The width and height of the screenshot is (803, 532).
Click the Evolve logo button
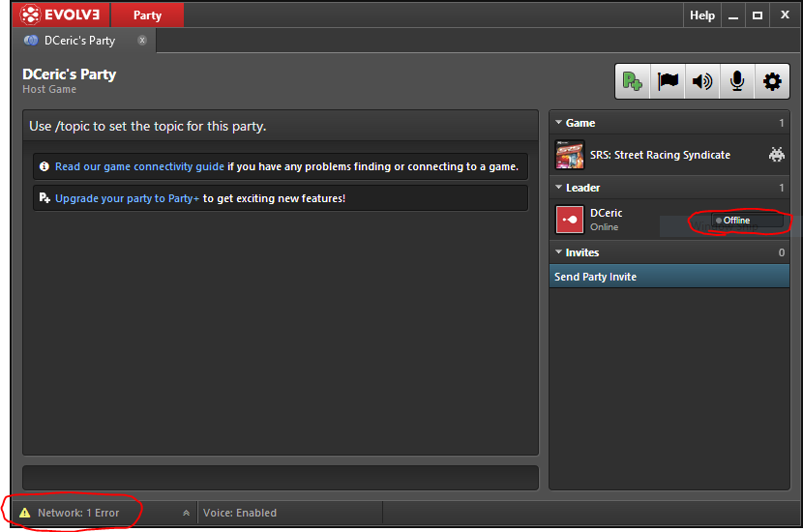click(x=60, y=15)
